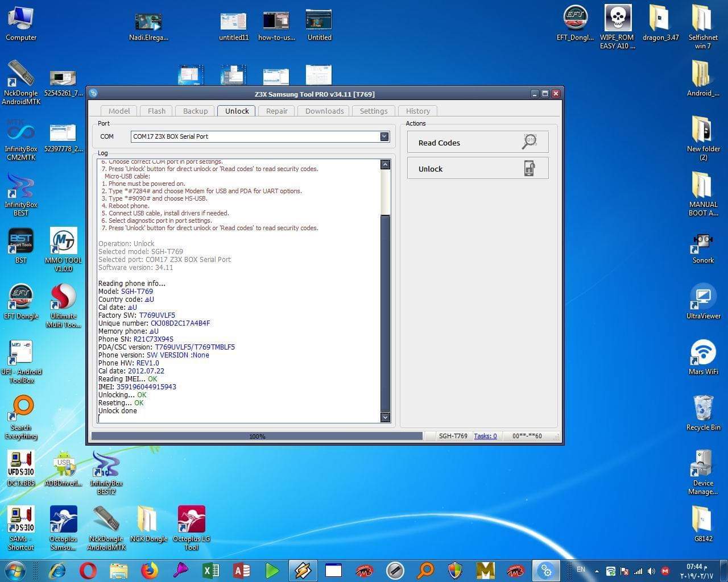This screenshot has height=582, width=728.
Task: Click the log scrollbar up arrow
Action: [x=385, y=164]
